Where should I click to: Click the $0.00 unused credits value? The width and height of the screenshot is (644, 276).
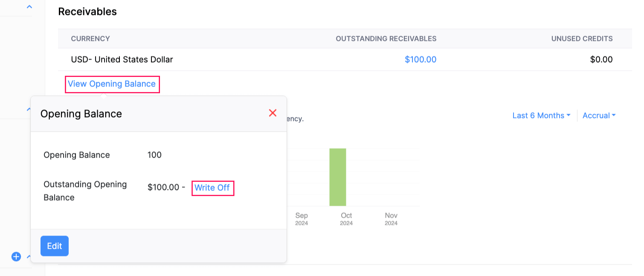click(601, 60)
